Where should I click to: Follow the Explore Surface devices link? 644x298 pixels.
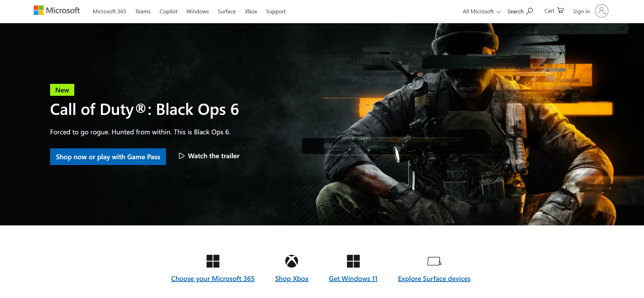click(434, 279)
